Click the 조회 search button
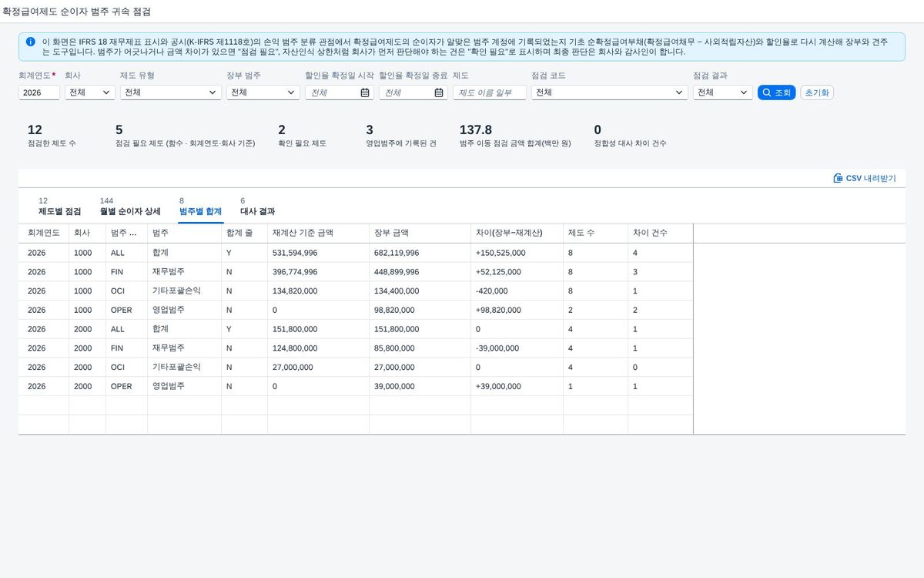924x578 pixels. 777,92
